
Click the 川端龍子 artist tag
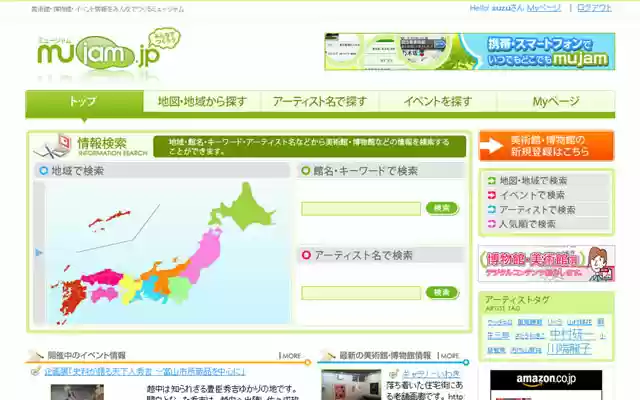[x=569, y=349]
